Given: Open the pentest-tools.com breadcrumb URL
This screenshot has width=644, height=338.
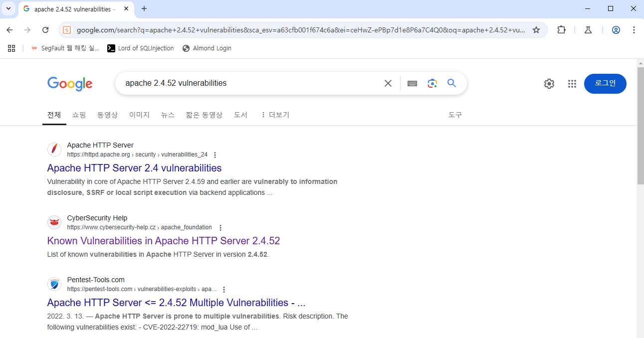Looking at the screenshot, I should point(142,289).
